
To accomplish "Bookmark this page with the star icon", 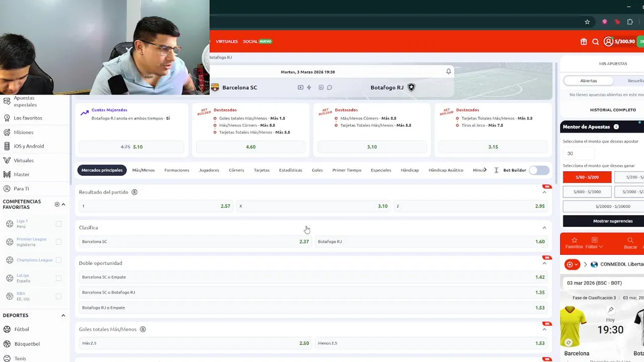I will pyautogui.click(x=587, y=22).
